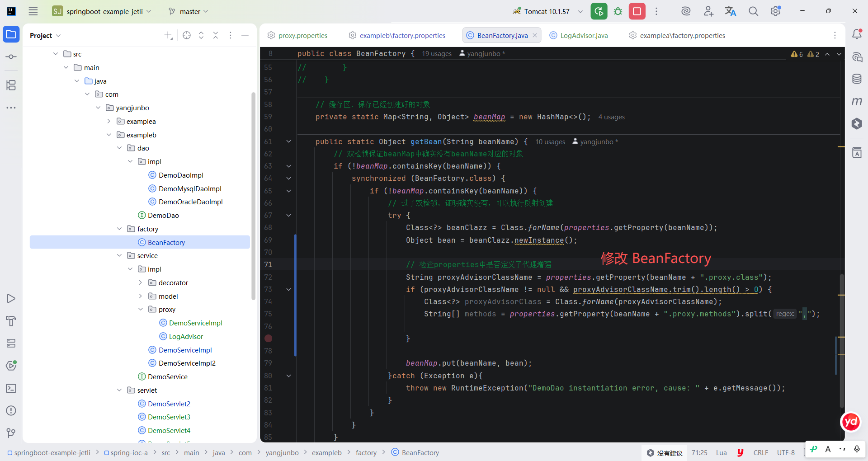Viewport: 868px width, 461px height.
Task: Click the Project tree scrollbar
Action: pyautogui.click(x=253, y=196)
